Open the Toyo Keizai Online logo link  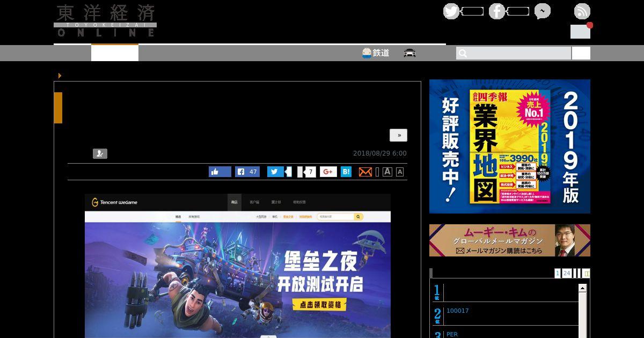(x=105, y=21)
